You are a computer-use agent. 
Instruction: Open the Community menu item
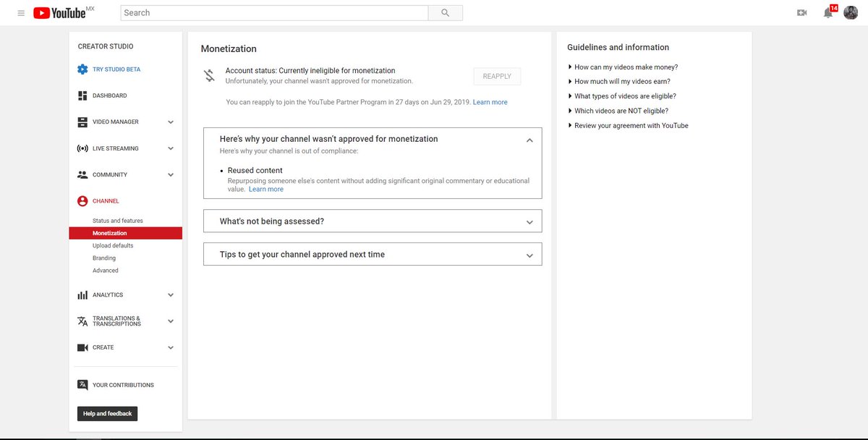pyautogui.click(x=110, y=174)
